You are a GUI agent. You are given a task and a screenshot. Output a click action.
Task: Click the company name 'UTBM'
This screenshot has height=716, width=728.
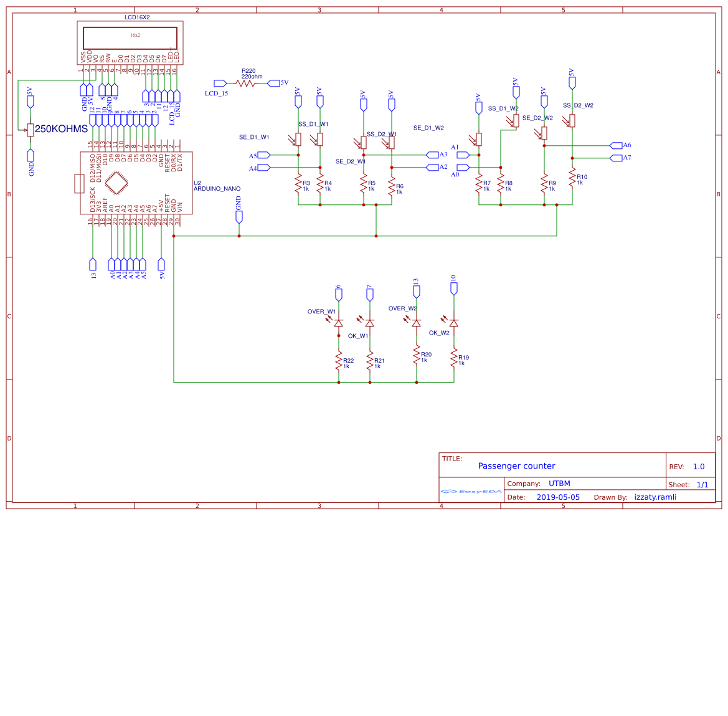559,483
